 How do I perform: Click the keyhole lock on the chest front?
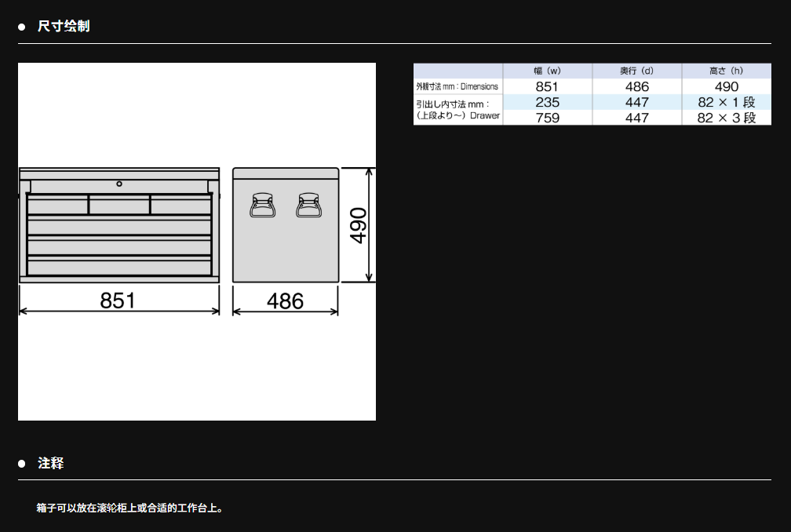[119, 184]
